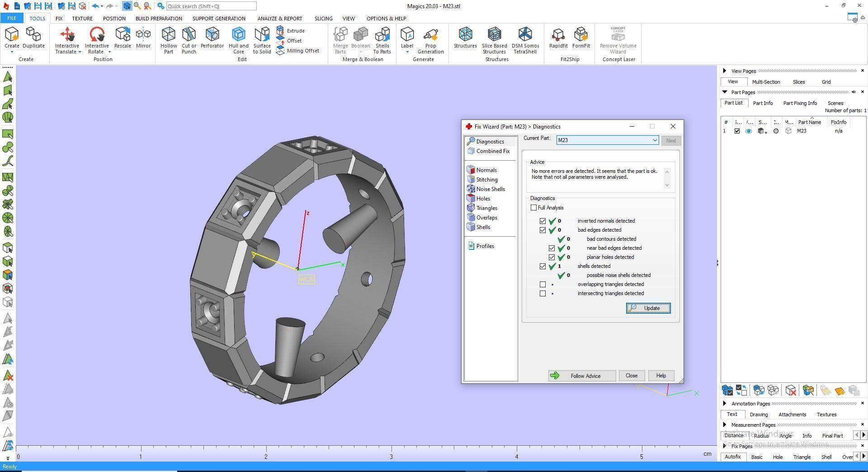
Task: Toggle M23 part visibility eye icon
Action: pyautogui.click(x=749, y=131)
